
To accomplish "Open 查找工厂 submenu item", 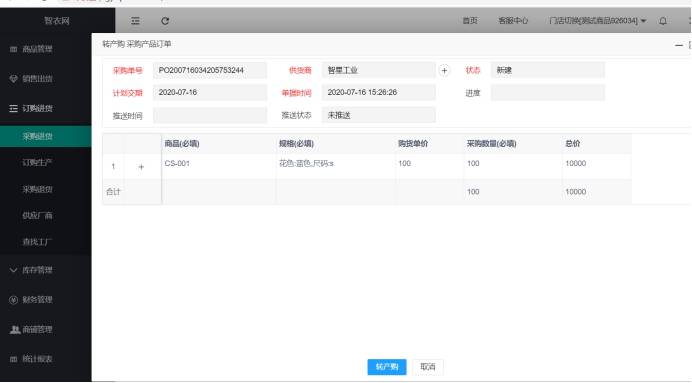I will tap(38, 242).
